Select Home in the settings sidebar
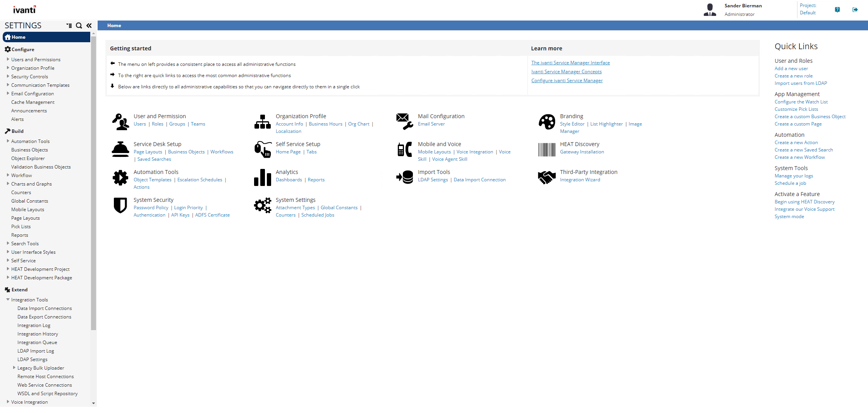 tap(46, 37)
